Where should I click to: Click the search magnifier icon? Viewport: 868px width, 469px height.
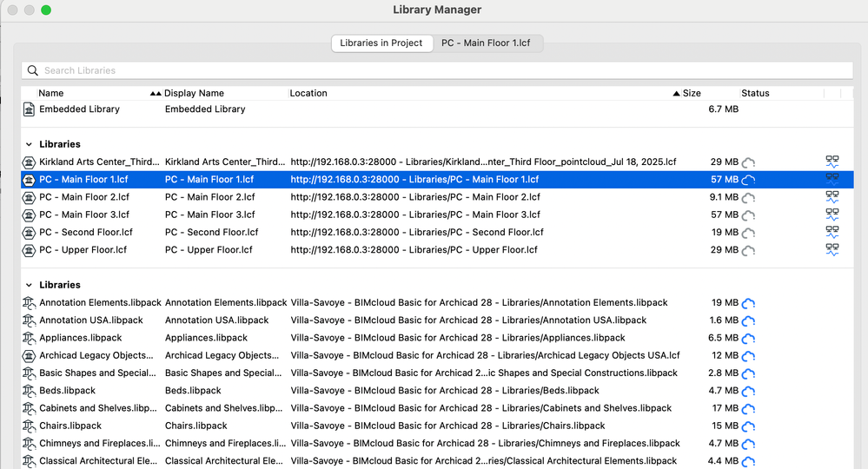click(33, 70)
